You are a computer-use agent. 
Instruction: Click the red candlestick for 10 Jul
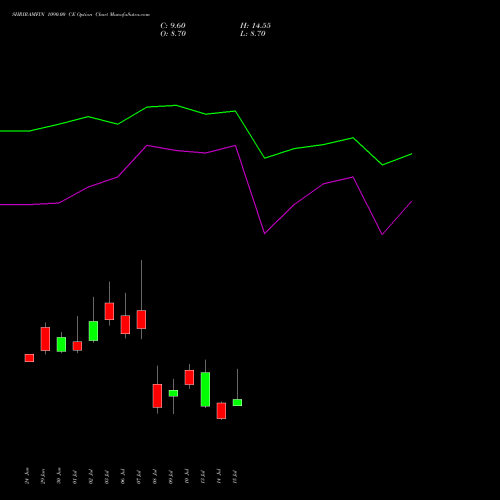click(x=189, y=377)
